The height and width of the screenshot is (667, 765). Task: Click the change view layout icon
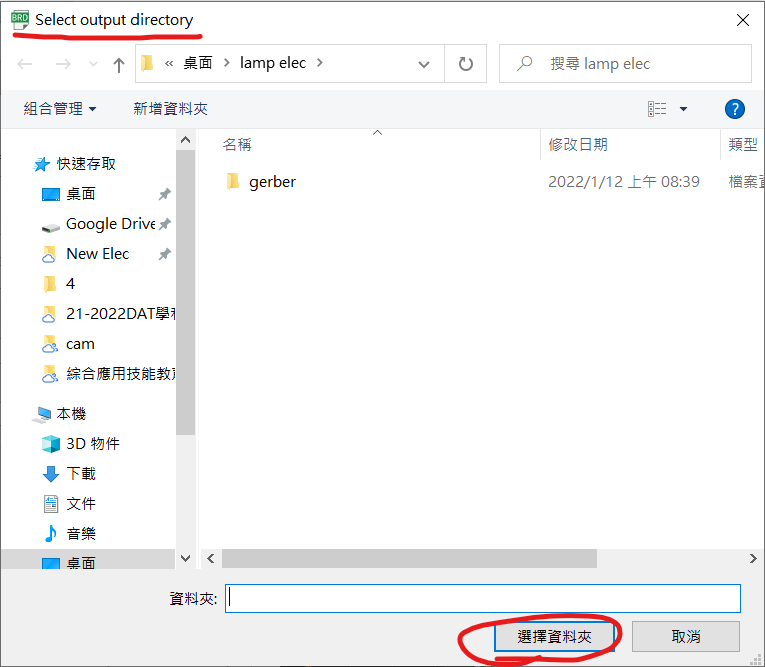click(657, 109)
